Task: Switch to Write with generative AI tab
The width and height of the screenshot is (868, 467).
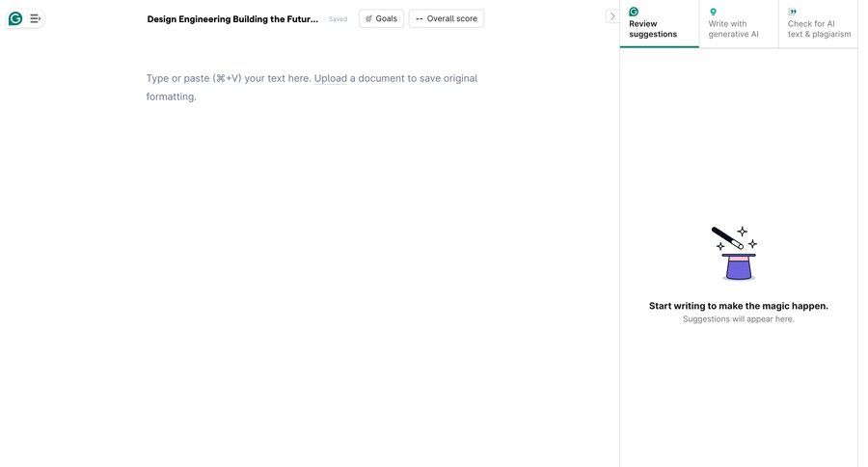Action: [x=739, y=24]
